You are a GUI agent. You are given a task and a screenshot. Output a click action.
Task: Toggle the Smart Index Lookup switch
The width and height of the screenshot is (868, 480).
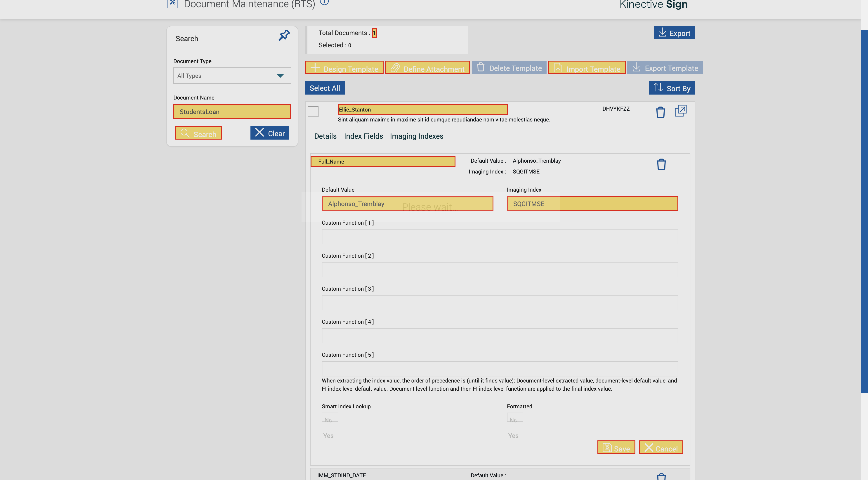pyautogui.click(x=330, y=417)
